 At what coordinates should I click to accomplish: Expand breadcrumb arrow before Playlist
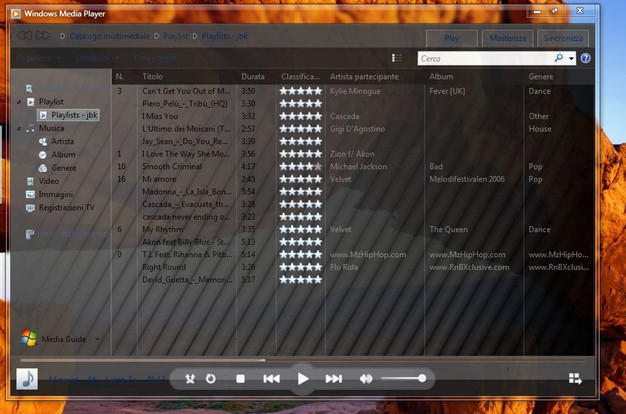156,36
